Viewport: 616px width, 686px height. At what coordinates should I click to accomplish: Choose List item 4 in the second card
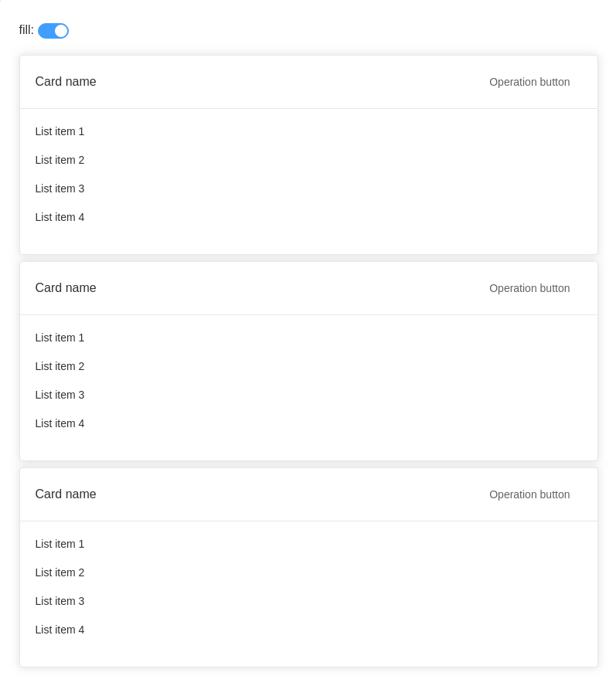(x=60, y=423)
